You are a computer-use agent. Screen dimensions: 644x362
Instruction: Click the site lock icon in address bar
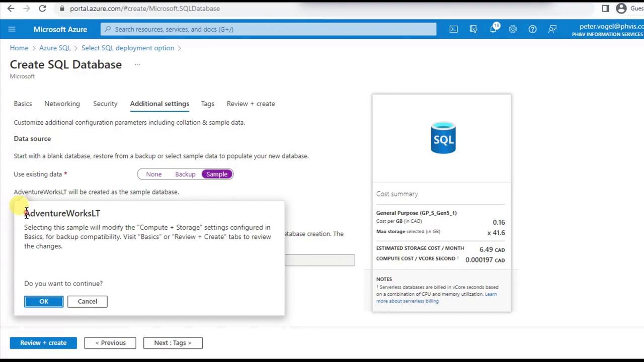(62, 9)
